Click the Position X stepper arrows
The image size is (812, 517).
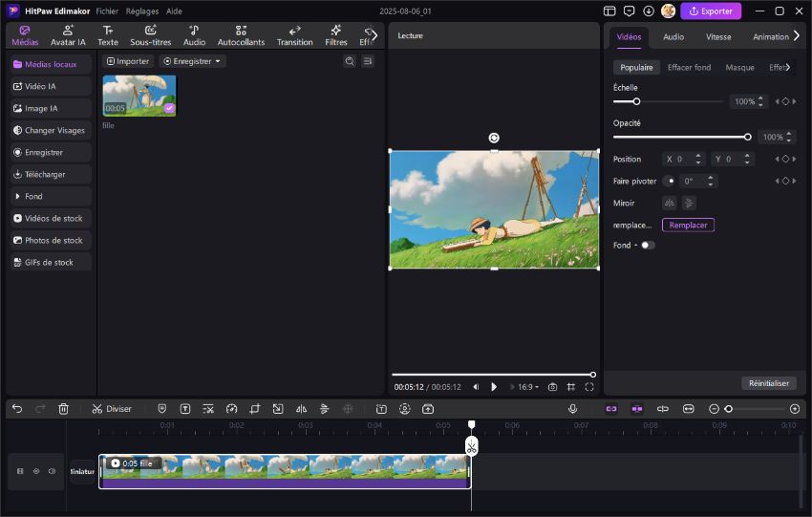tap(698, 159)
